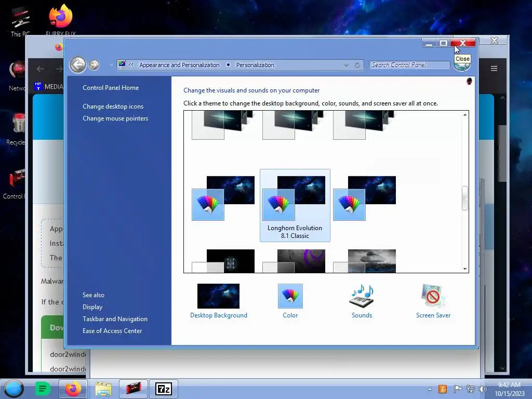This screenshot has height=399, width=532.
Task: Select the MEDIA tab in Firefox window
Action: (49, 87)
